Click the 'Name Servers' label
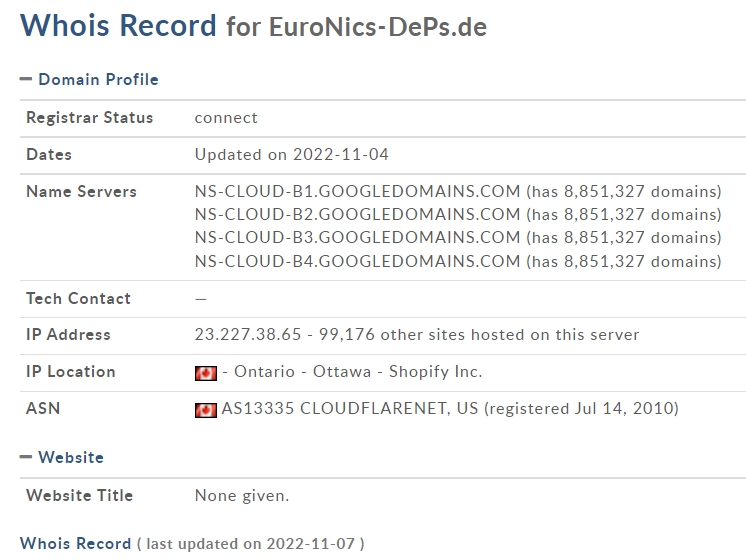This screenshot has width=746, height=560. (x=81, y=191)
